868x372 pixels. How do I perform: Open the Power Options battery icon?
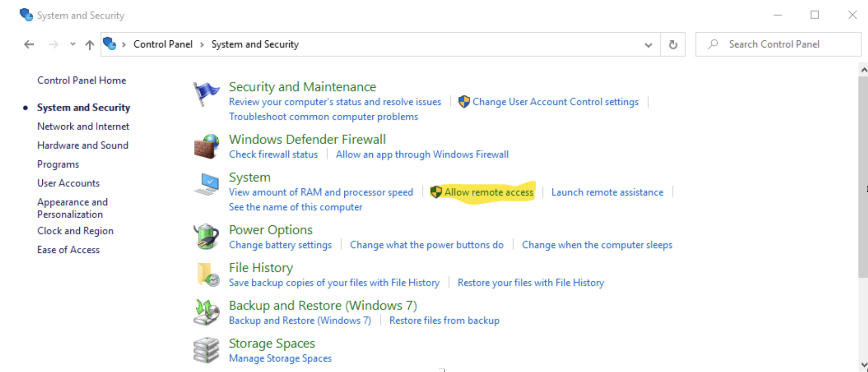coord(207,236)
